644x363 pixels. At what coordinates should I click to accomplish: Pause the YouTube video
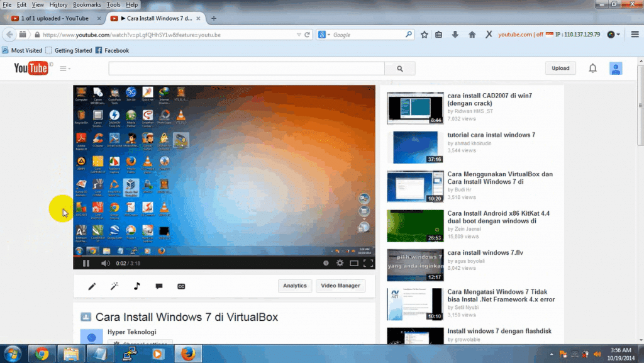(x=86, y=263)
